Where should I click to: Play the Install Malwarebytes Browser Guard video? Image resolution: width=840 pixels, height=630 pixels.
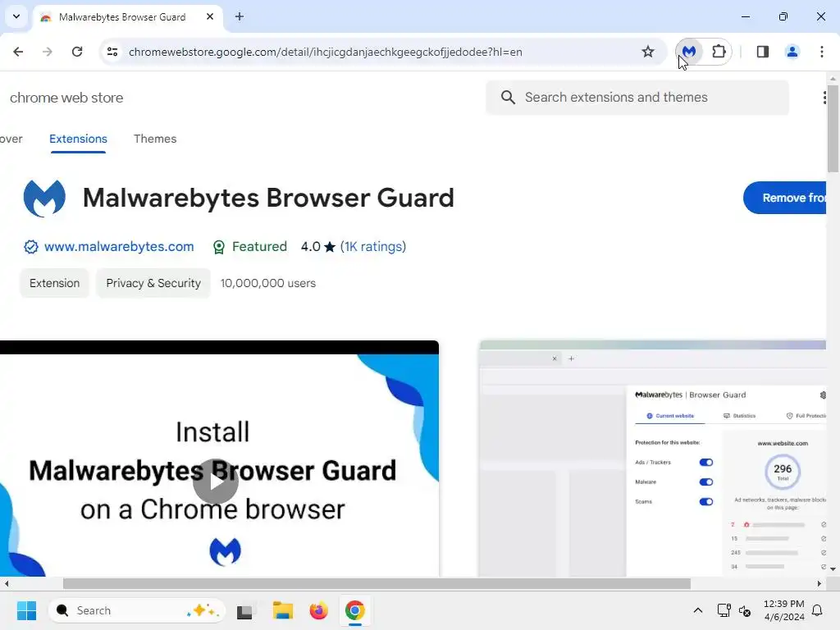pos(216,481)
